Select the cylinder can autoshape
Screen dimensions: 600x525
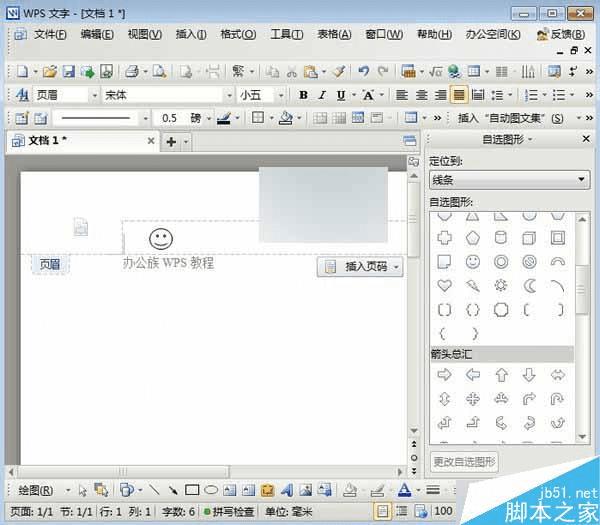click(x=501, y=238)
